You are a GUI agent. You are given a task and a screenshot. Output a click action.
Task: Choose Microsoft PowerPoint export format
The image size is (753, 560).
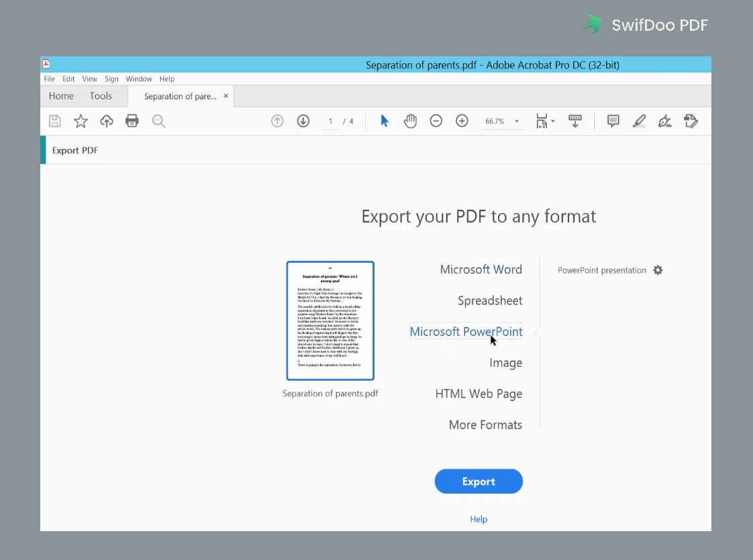pyautogui.click(x=466, y=331)
